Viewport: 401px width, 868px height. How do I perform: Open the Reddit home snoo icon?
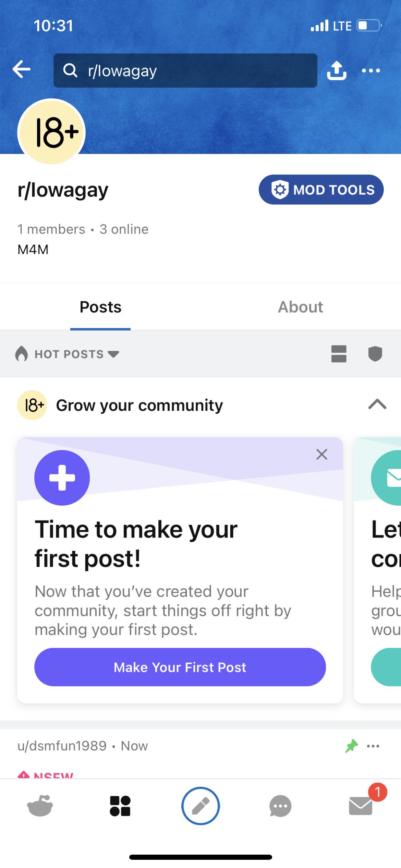(x=40, y=806)
